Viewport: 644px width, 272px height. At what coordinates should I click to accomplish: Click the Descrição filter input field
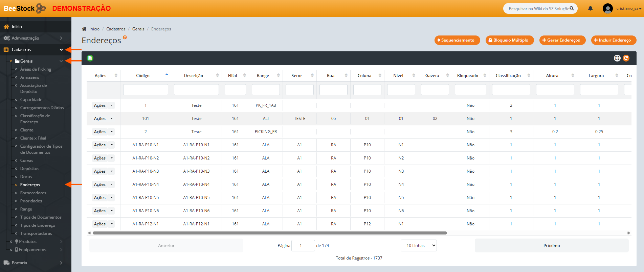(196, 90)
